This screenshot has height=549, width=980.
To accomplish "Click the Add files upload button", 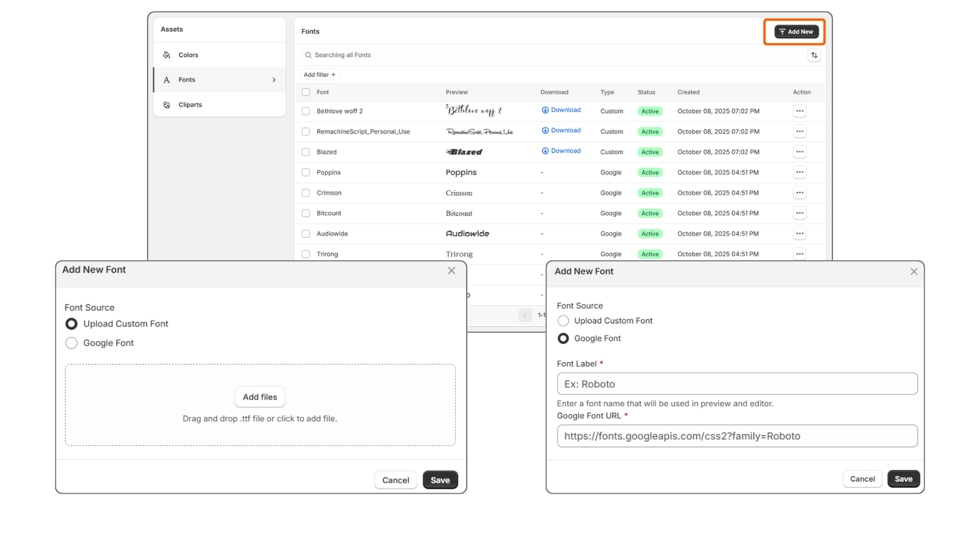I will (260, 397).
